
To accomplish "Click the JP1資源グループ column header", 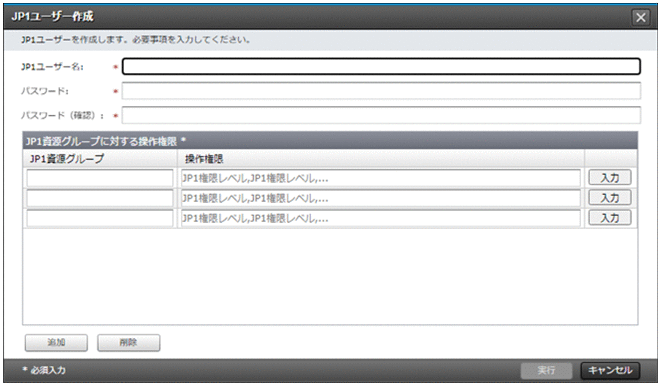I will point(100,159).
